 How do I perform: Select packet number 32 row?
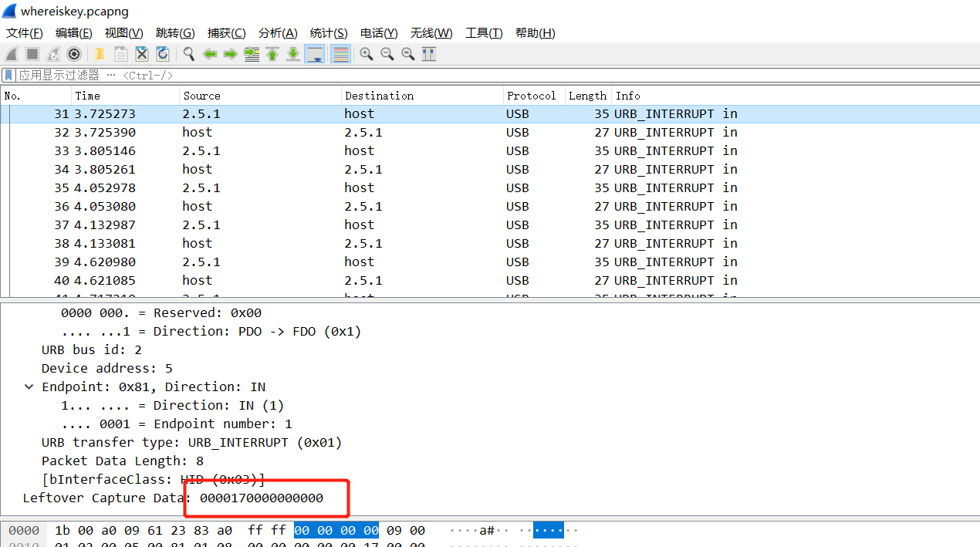pos(490,132)
